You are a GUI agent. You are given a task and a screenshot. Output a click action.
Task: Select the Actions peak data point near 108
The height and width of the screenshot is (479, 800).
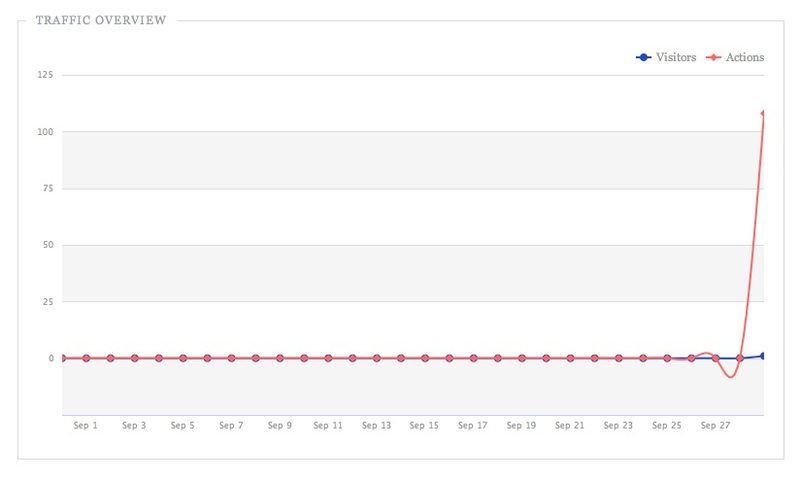pos(763,113)
